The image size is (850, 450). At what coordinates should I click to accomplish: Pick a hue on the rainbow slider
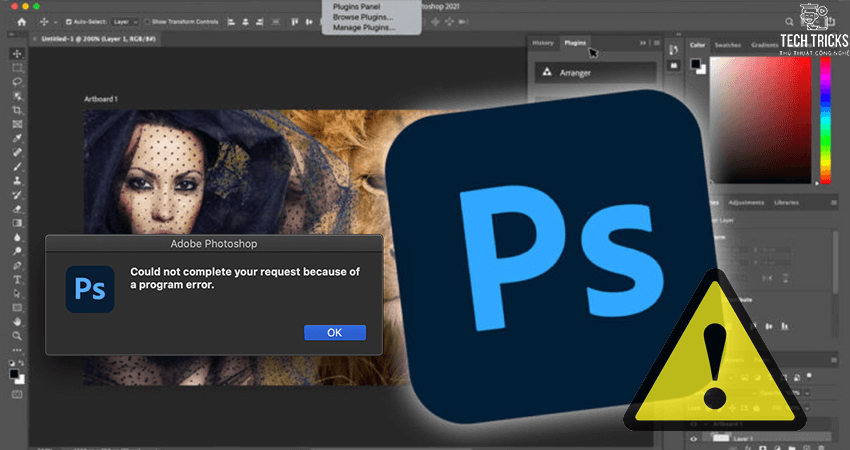[825, 119]
